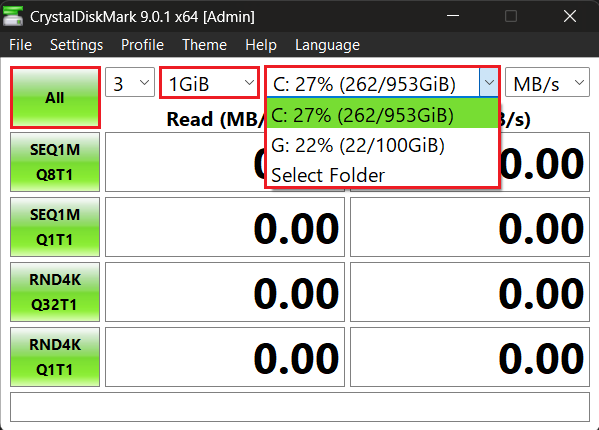Open the Language menu
The width and height of the screenshot is (599, 430).
pos(327,45)
